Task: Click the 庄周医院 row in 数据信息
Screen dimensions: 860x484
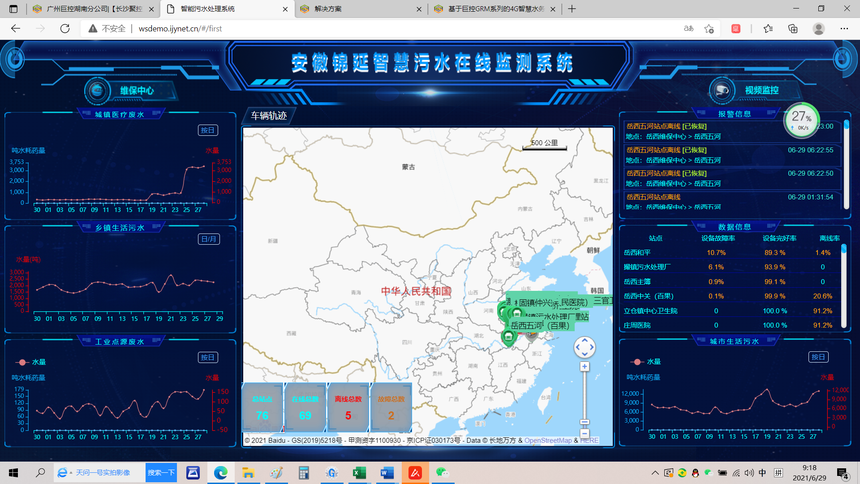Action: (729, 325)
